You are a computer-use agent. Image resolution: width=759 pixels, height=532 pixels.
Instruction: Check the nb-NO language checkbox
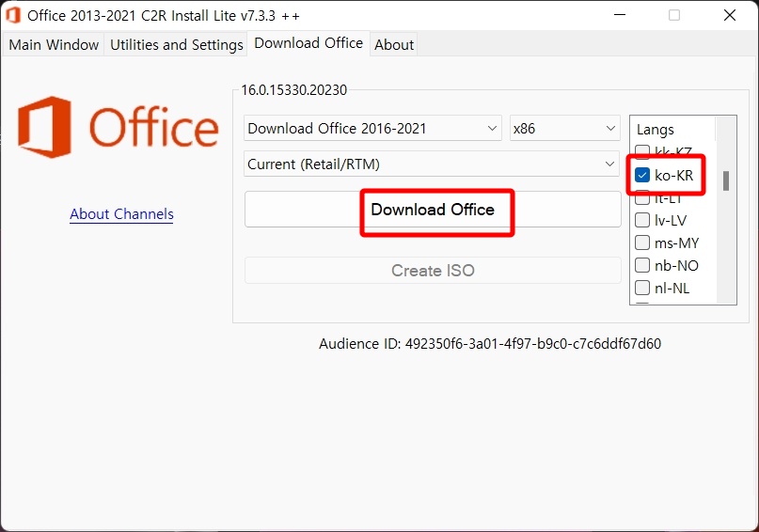point(641,265)
